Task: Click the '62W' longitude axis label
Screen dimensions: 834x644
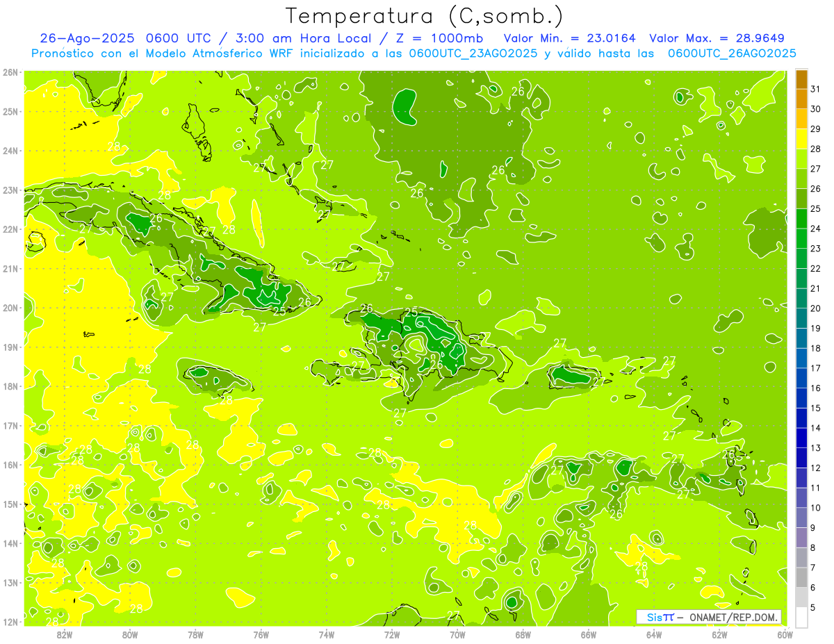Action: point(719,634)
